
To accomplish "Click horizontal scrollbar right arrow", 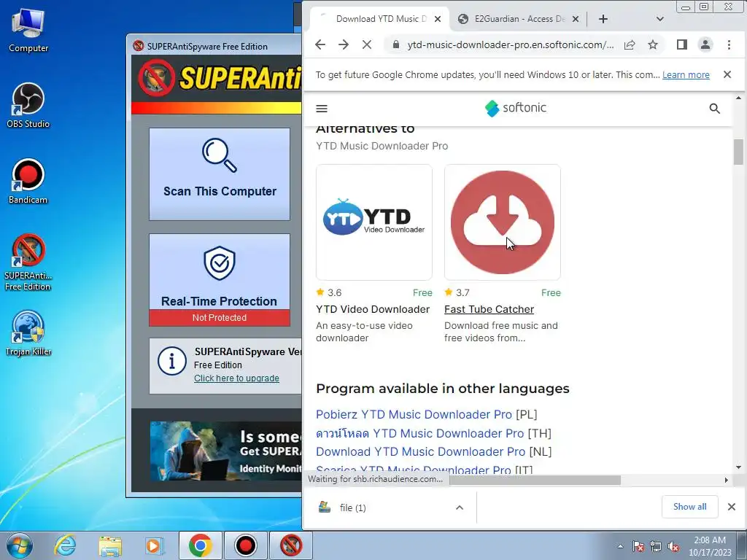I will (x=726, y=480).
